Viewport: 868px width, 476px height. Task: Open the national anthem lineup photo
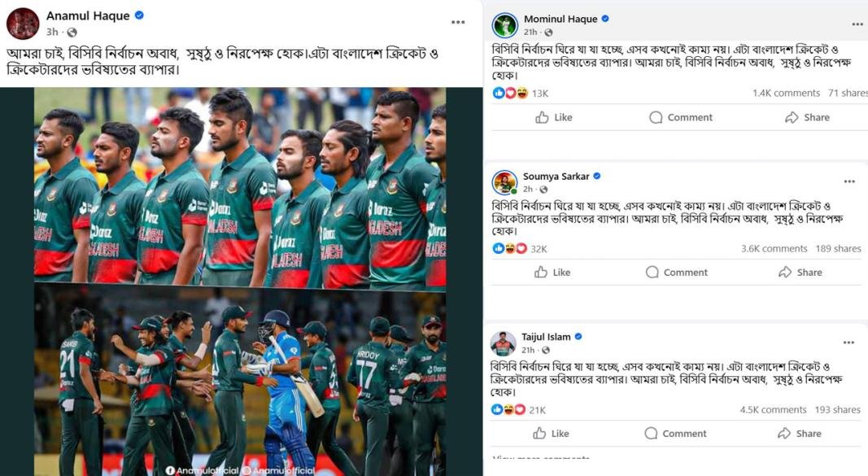point(240,186)
